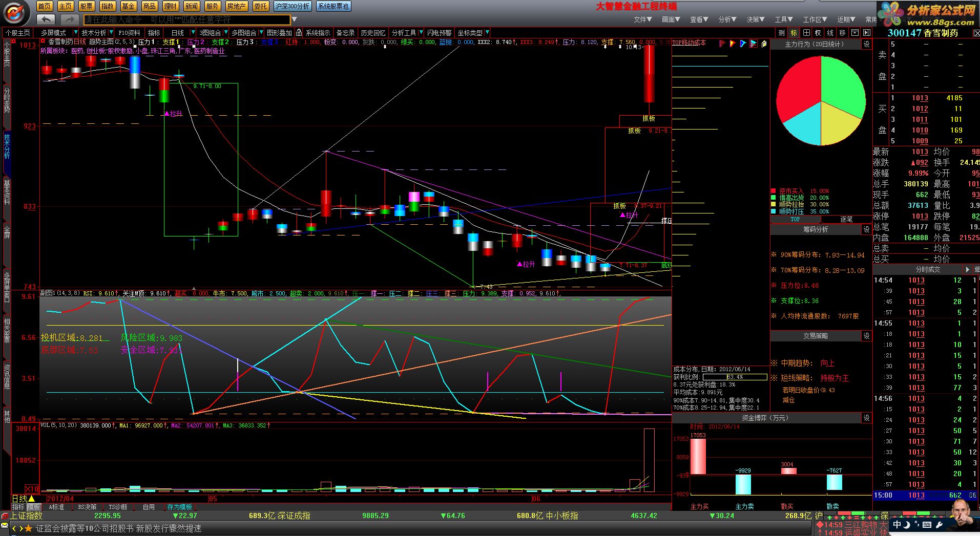The width and height of the screenshot is (980, 536).
Task: Expand the 3图组合 dropdown arrow
Action: [225, 33]
